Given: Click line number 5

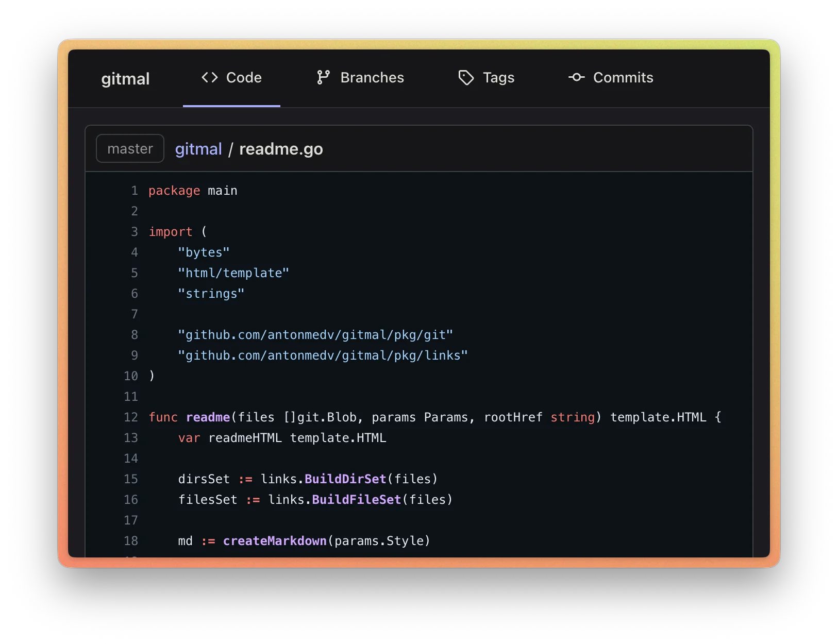Looking at the screenshot, I should pyautogui.click(x=135, y=273).
